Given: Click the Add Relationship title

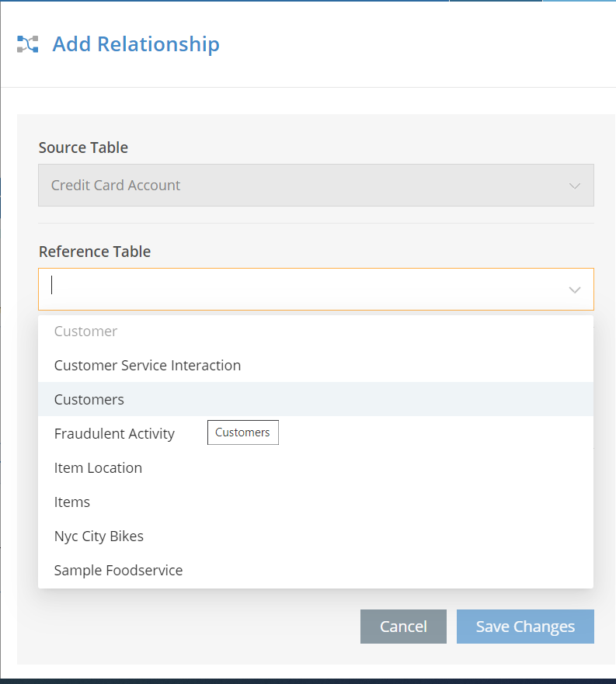Looking at the screenshot, I should [x=136, y=44].
